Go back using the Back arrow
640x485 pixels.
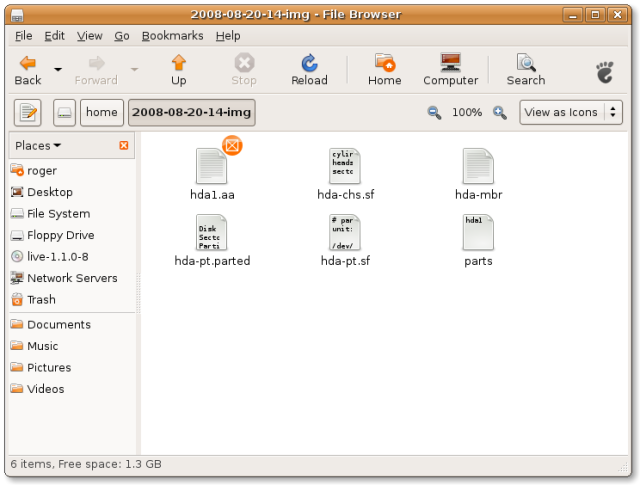[x=28, y=70]
